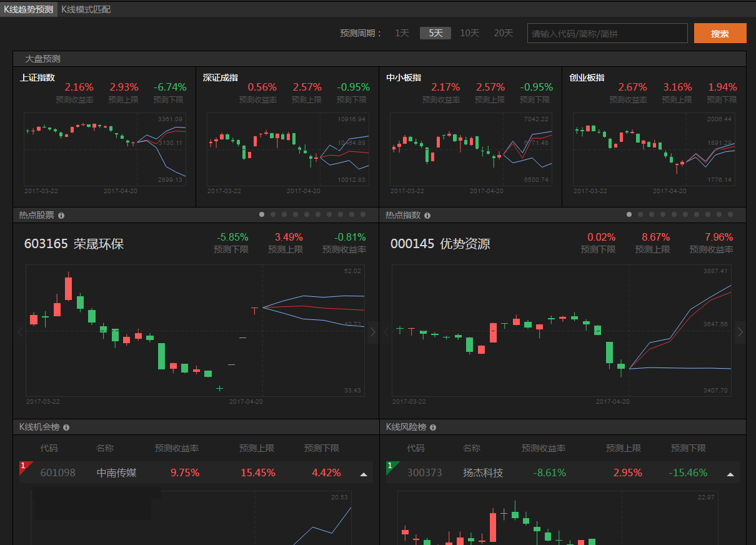Show previous hot index with left arrow
This screenshot has width=756, height=545.
(x=385, y=332)
